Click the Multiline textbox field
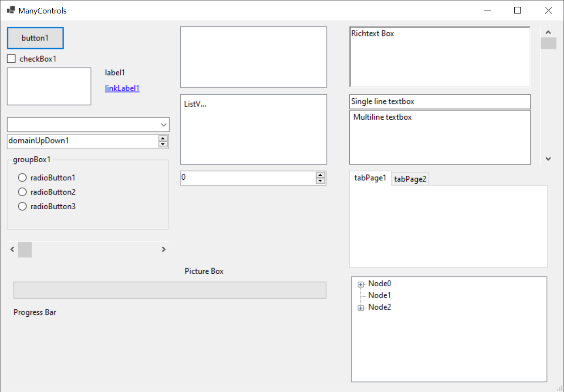This screenshot has height=392, width=564. pyautogui.click(x=440, y=137)
